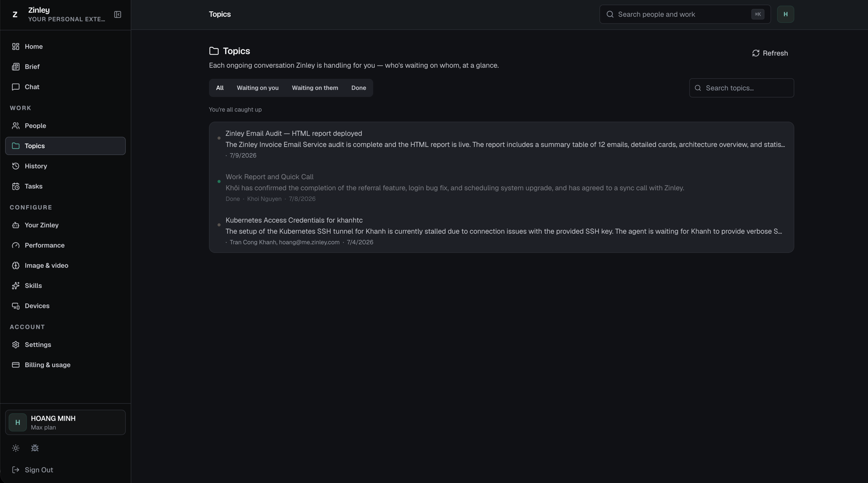Focus the Search topics field
Screen dimensions: 868x483
[x=741, y=88]
